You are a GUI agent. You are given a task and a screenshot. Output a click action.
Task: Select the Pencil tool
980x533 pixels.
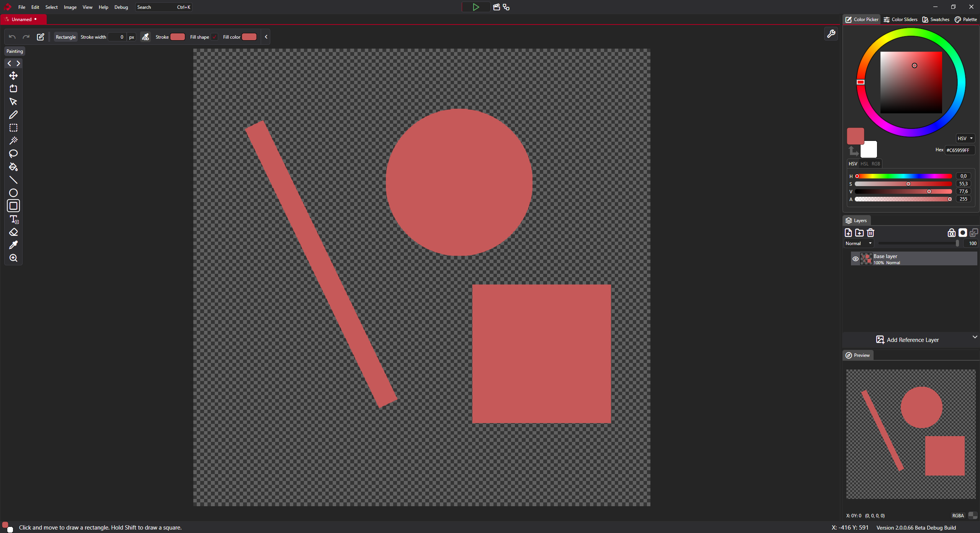click(13, 114)
